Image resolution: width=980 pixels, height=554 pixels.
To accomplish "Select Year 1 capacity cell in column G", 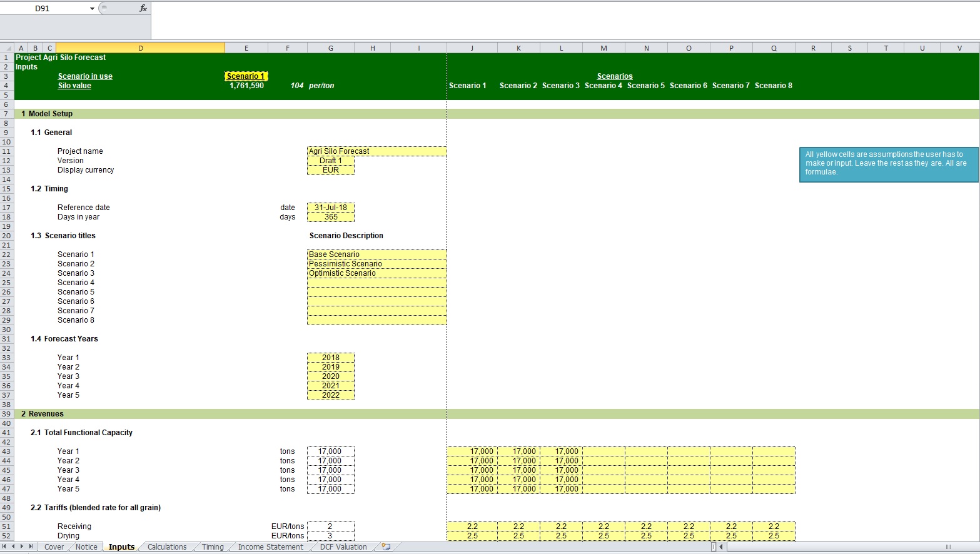I will [x=331, y=451].
